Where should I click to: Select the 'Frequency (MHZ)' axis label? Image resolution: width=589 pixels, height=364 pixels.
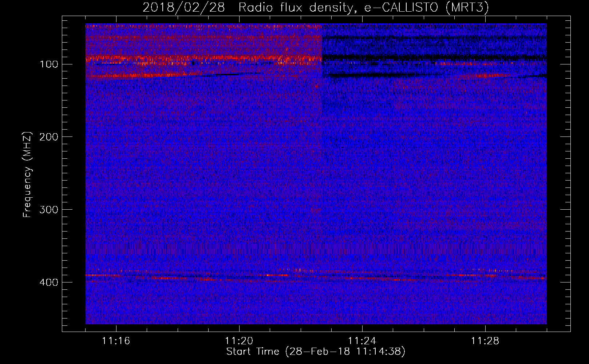pos(27,174)
